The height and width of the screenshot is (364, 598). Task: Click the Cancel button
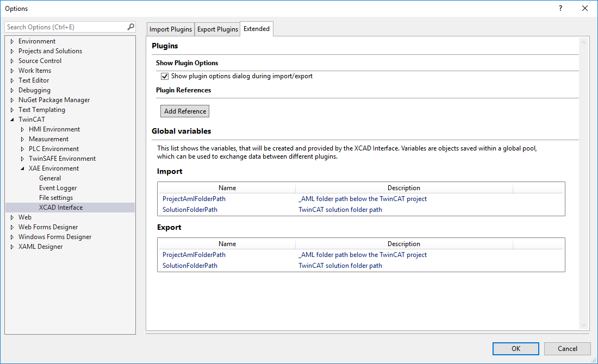(567, 348)
